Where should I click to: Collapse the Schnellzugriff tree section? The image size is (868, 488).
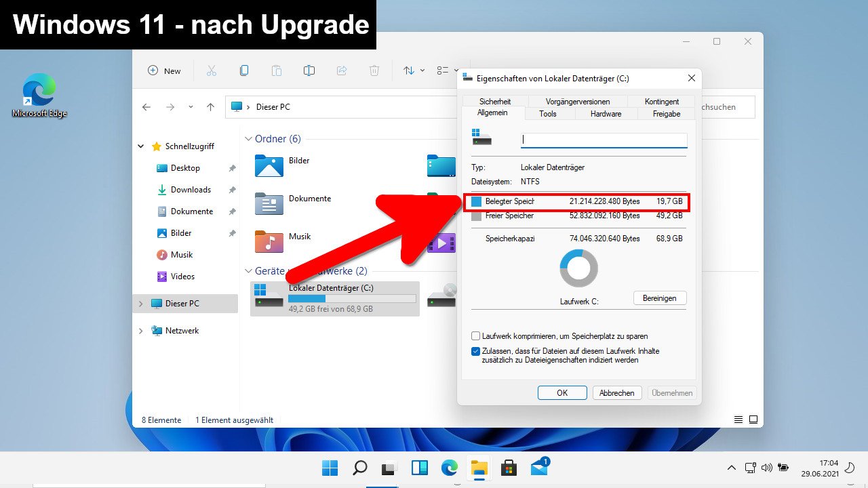[141, 146]
